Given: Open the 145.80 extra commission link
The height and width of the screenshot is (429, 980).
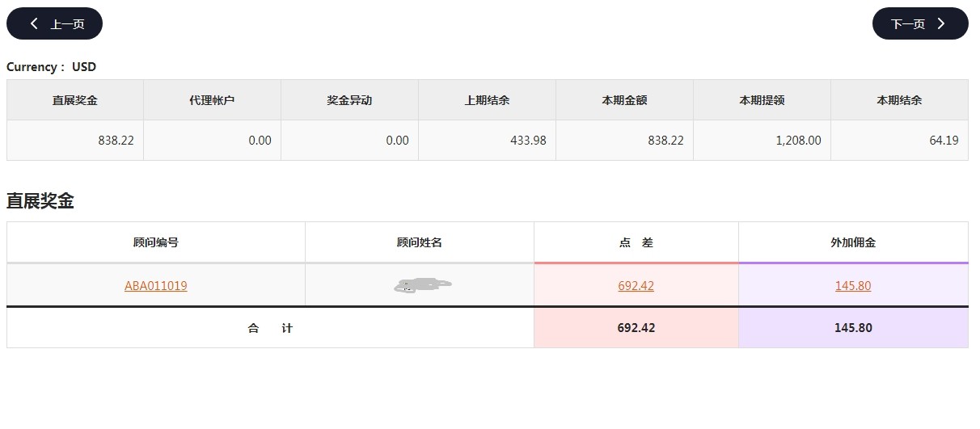Looking at the screenshot, I should click(x=853, y=285).
